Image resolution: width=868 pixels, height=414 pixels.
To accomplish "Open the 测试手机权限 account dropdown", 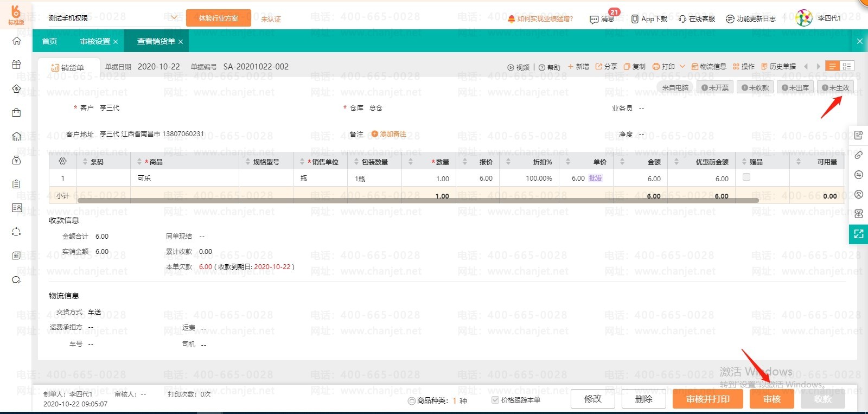I will 174,18.
